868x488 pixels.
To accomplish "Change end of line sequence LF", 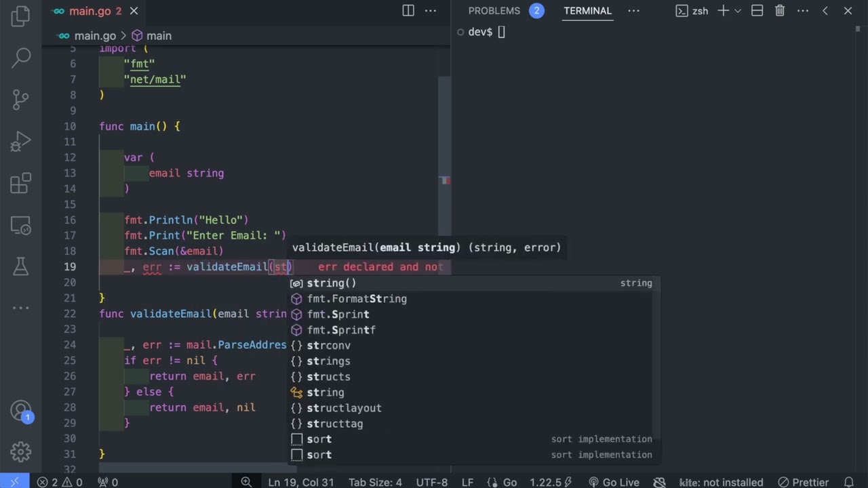I will click(467, 482).
